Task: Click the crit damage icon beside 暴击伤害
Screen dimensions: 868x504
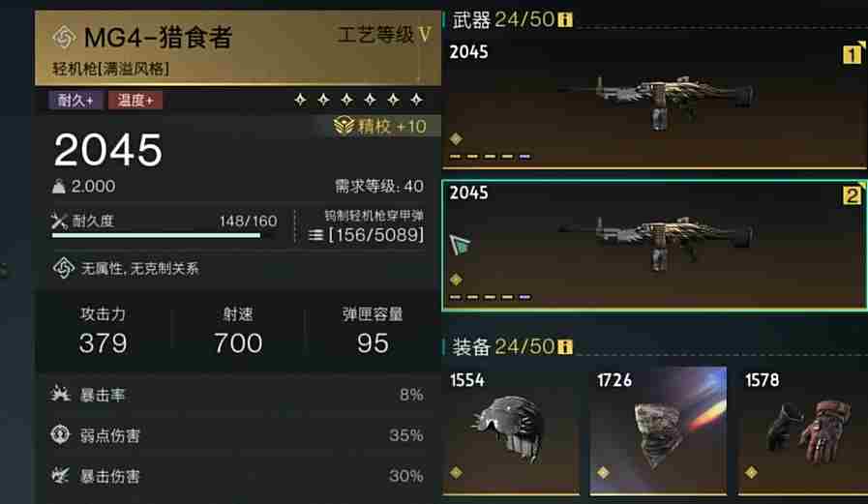Action: [x=60, y=475]
